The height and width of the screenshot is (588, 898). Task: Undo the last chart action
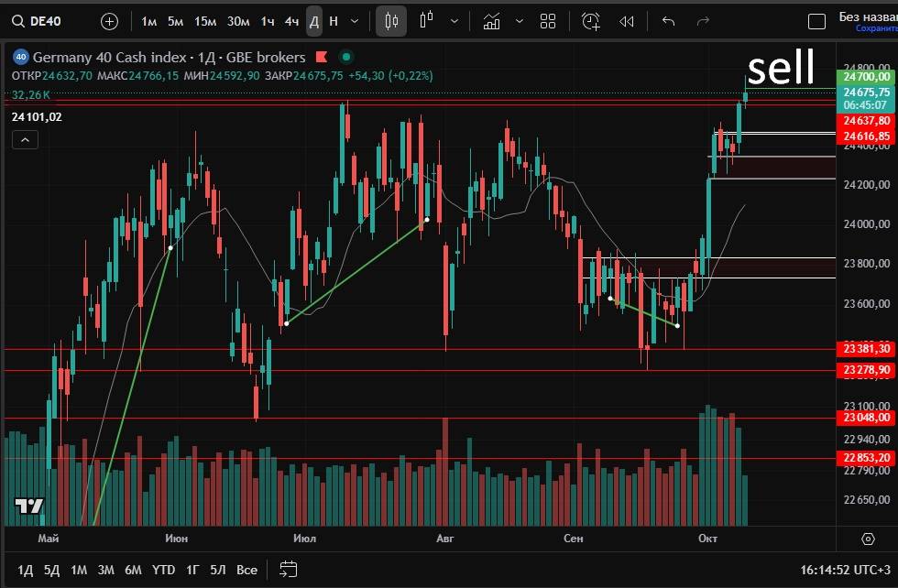(x=668, y=20)
